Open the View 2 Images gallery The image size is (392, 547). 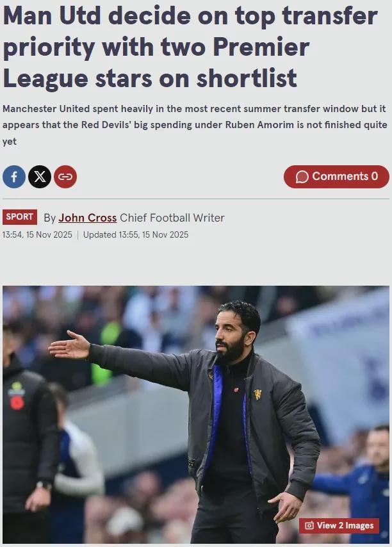tap(339, 525)
